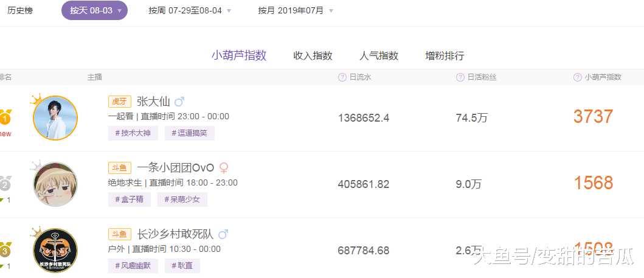Click the silver rank 2 medal icon
The image size is (644, 278).
(5, 184)
